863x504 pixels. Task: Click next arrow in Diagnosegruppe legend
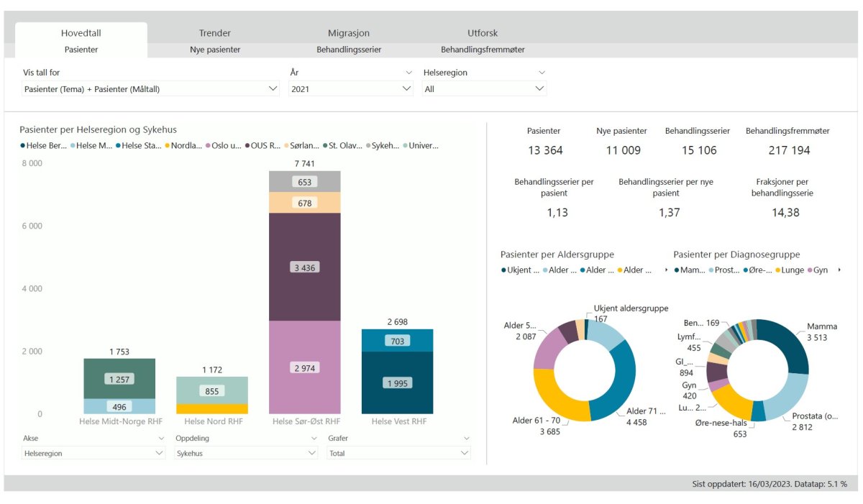[839, 270]
